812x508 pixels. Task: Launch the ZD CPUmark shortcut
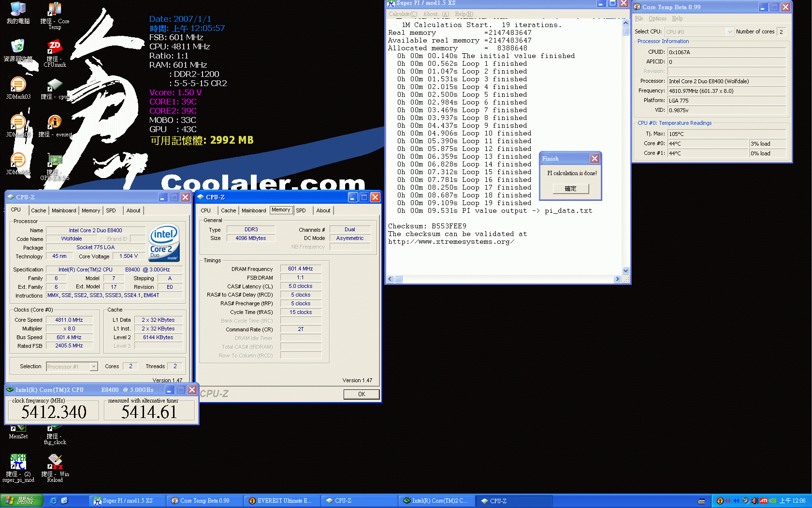[x=55, y=53]
